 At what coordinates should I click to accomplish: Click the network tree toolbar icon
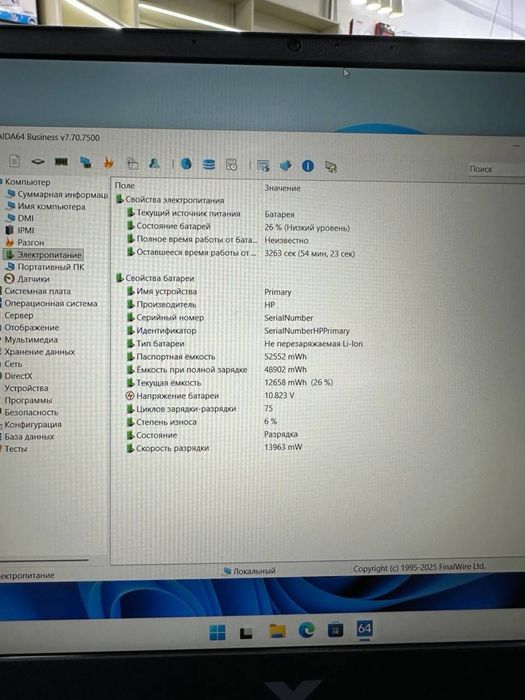[x=133, y=164]
